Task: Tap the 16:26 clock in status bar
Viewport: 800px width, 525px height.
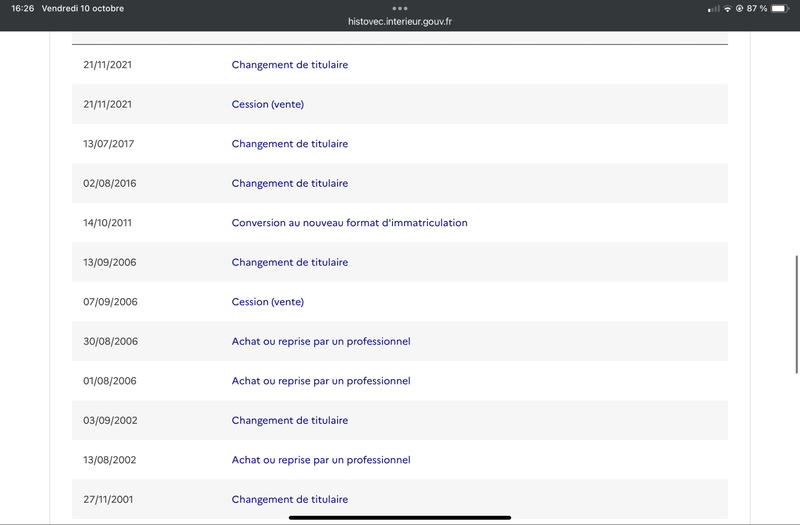Action: 22,9
